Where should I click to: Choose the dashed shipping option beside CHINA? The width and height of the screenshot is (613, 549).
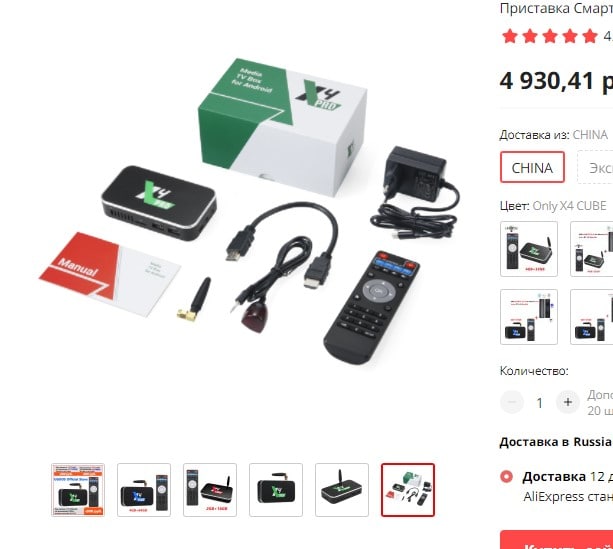point(595,167)
